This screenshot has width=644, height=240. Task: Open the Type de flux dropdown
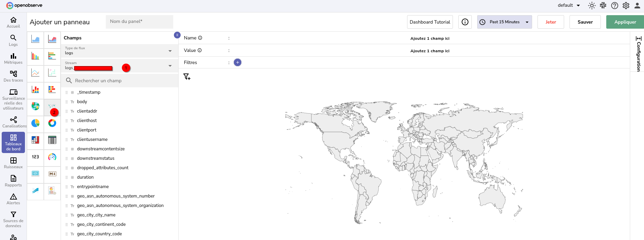(119, 51)
